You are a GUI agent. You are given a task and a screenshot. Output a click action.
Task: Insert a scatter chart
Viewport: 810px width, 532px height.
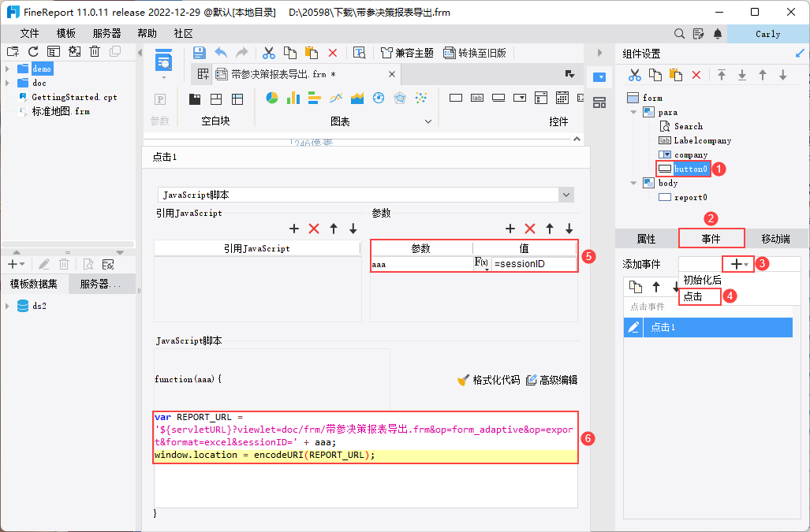click(421, 98)
